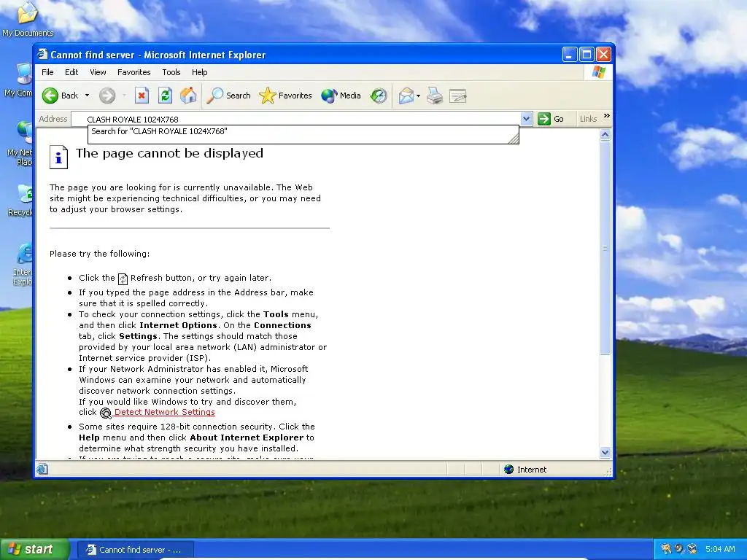Open the Media bar button
The height and width of the screenshot is (560, 747).
coord(341,96)
